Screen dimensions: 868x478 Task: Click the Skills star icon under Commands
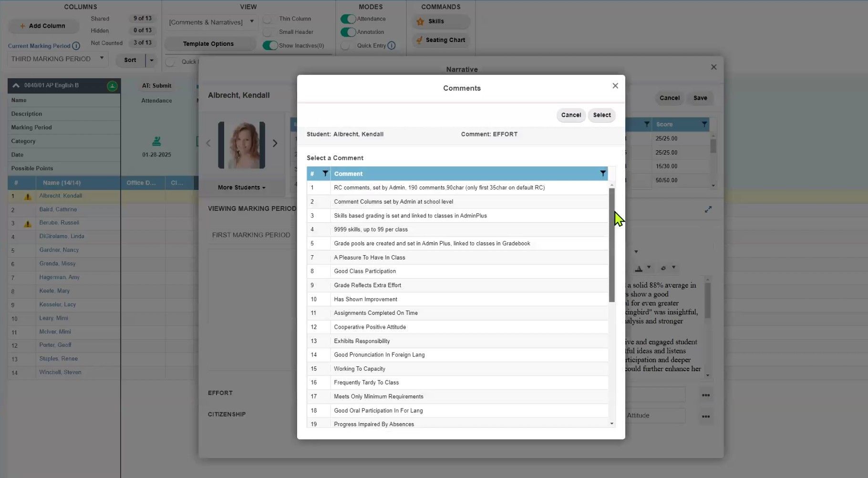420,21
